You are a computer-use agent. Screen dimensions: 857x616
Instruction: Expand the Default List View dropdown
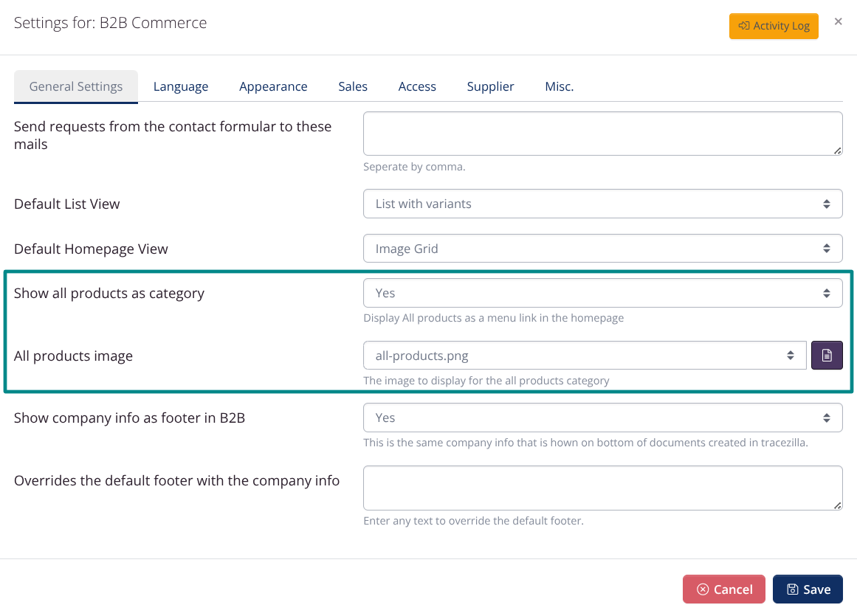[x=602, y=204]
